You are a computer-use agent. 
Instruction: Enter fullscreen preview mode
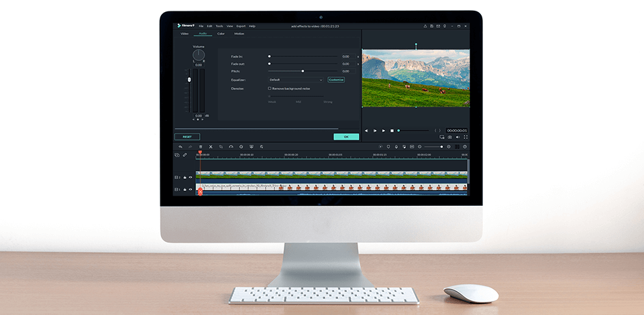point(466,137)
